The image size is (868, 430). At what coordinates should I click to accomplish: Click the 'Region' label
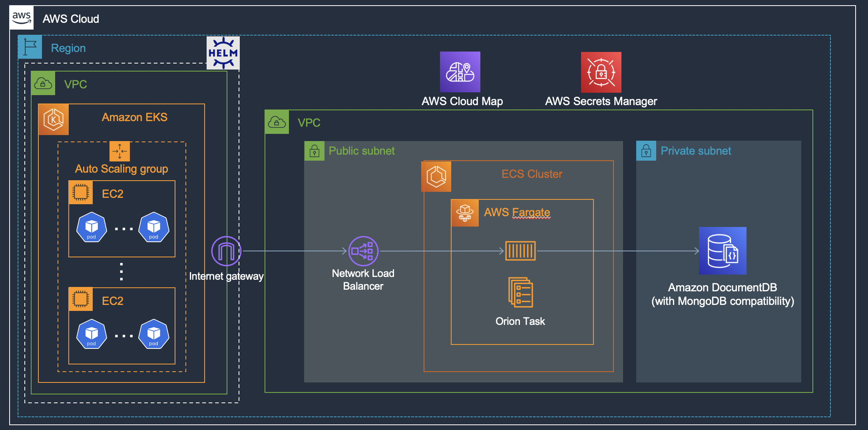point(68,48)
